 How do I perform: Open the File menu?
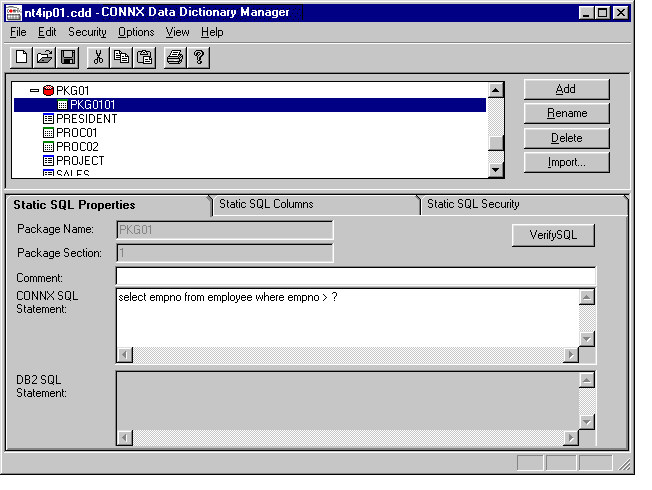click(x=18, y=32)
